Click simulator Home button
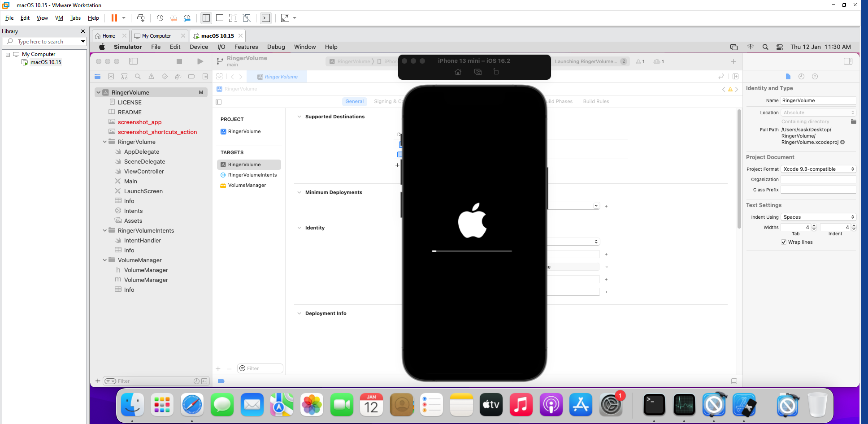 tap(458, 72)
